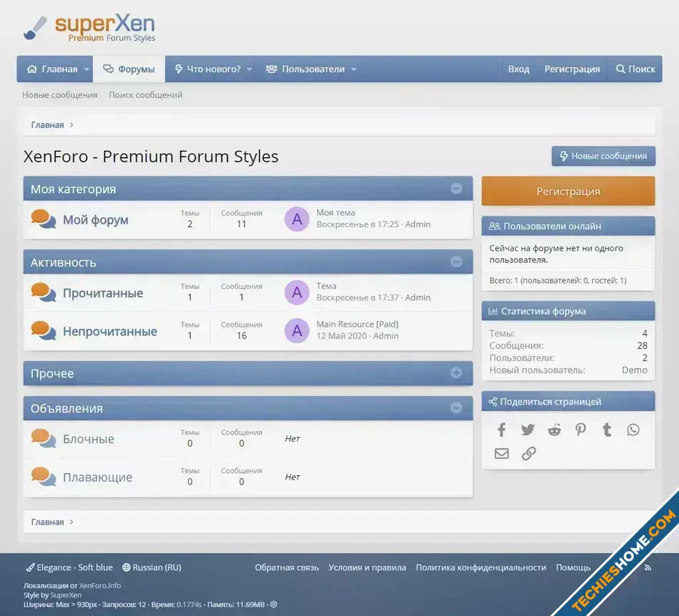This screenshot has width=679, height=616.
Task: Share page via Pinterest icon
Action: click(x=580, y=430)
